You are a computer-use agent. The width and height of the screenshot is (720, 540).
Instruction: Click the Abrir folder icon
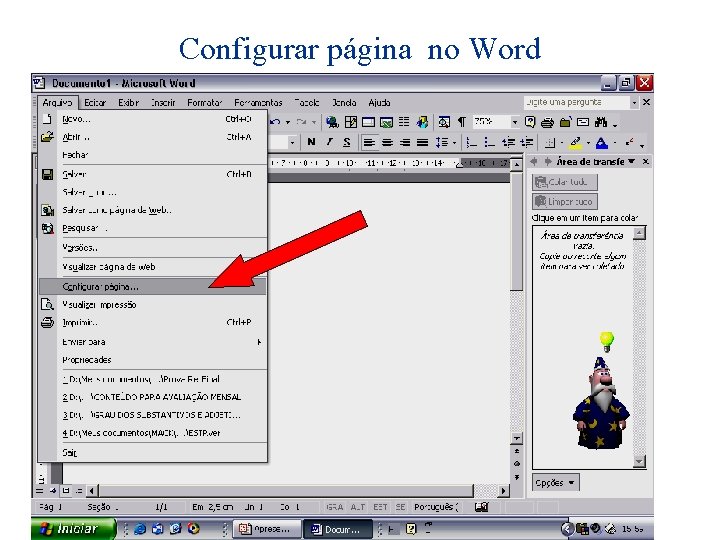(x=47, y=136)
